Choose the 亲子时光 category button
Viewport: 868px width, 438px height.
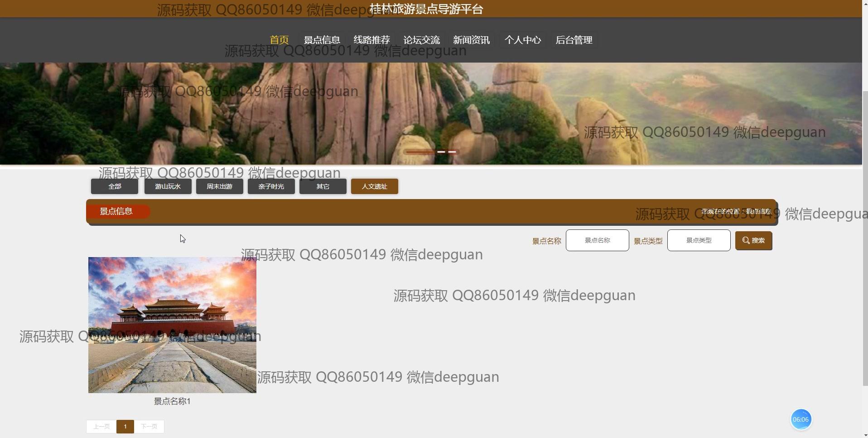(271, 186)
